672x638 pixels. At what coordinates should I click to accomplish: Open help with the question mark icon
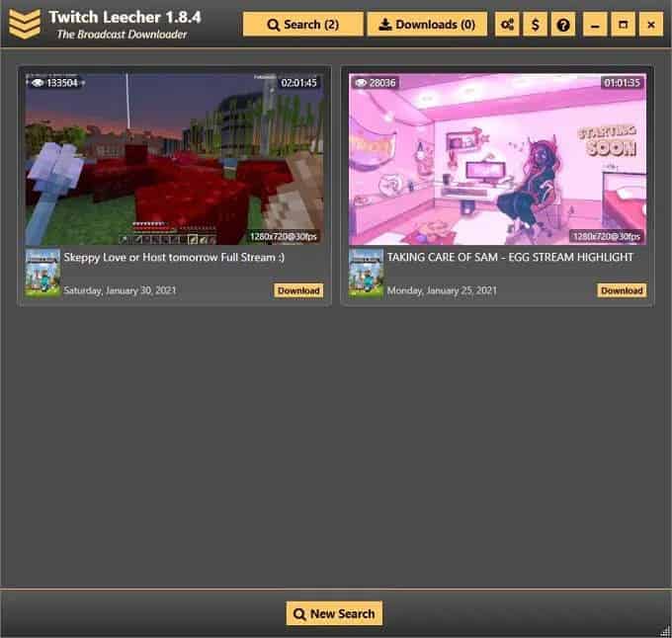[563, 25]
